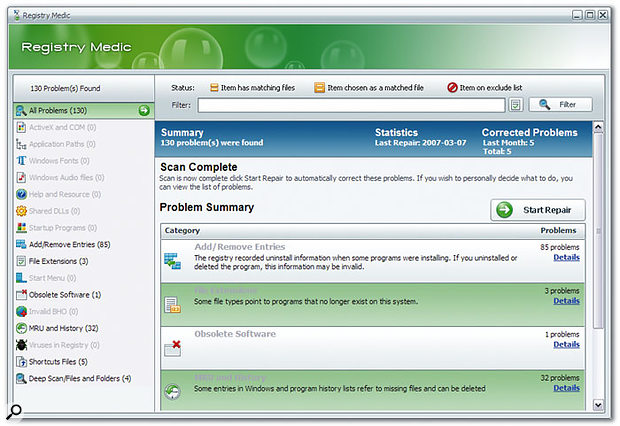The width and height of the screenshot is (620, 426).
Task: Click the Registry Medic title bar icon
Action: click(17, 15)
